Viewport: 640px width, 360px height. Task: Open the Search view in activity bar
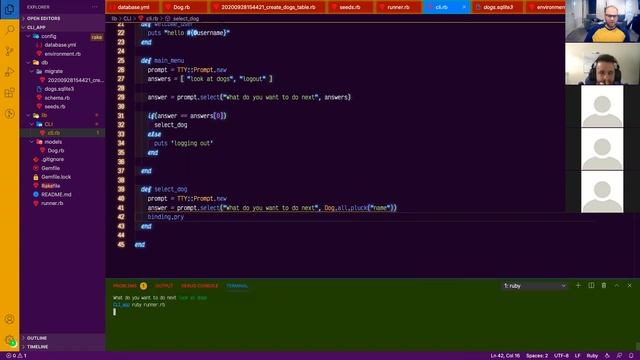point(9,30)
